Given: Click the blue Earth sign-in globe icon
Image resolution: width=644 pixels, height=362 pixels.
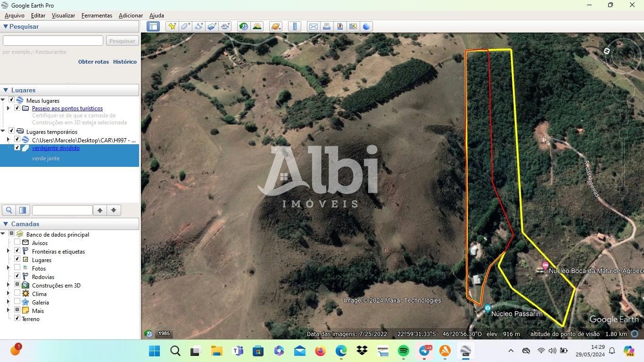Looking at the screenshot, I should tap(366, 26).
